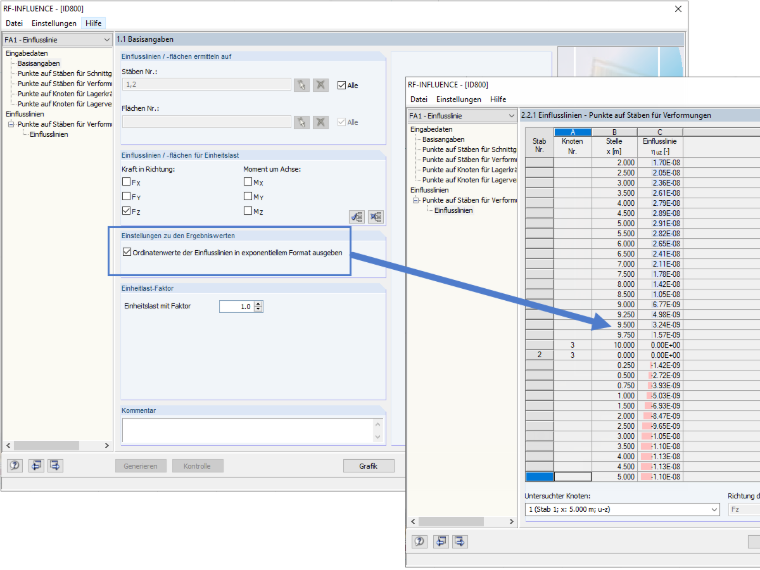
Task: Click horizontal scrollbar thumb in back window tree
Action: click(46, 445)
